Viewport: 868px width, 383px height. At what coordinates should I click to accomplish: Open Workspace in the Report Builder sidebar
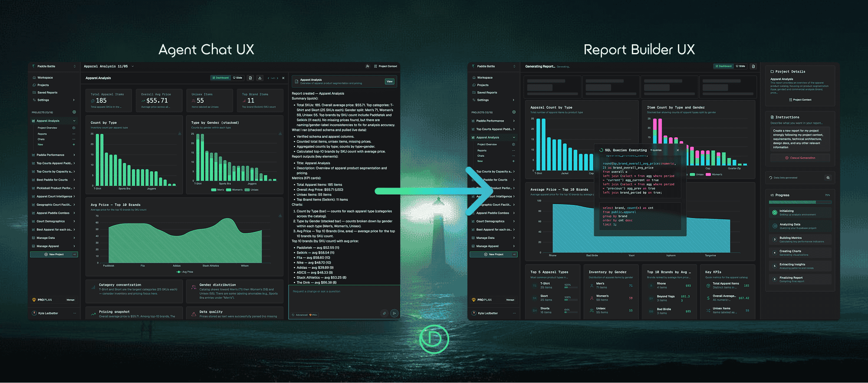[485, 78]
